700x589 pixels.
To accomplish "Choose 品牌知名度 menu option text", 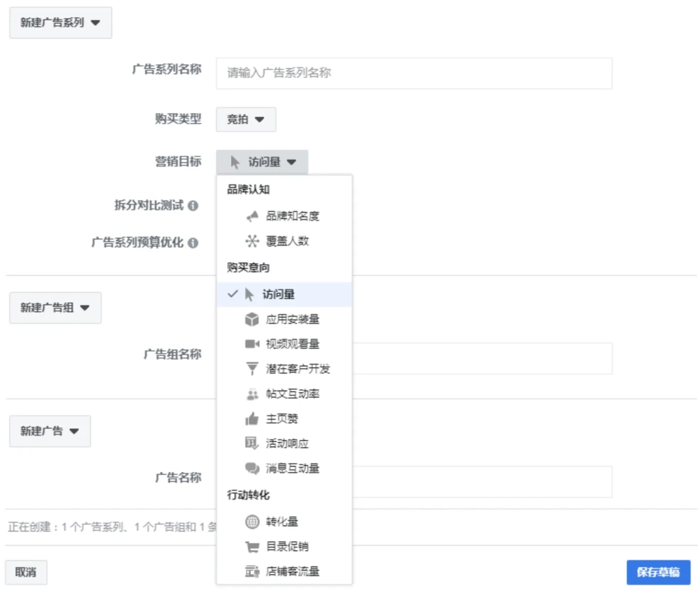I will pos(293,216).
